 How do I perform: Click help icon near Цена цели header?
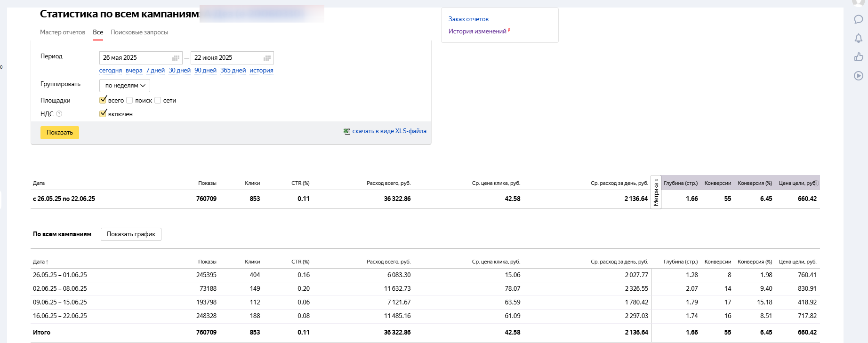tap(817, 183)
